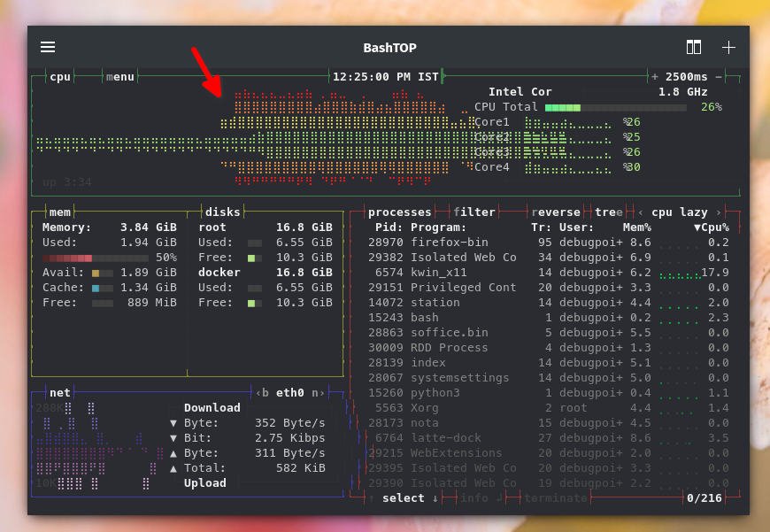Open the bashtop menu from the cpu box
770x532 pixels.
(119, 76)
